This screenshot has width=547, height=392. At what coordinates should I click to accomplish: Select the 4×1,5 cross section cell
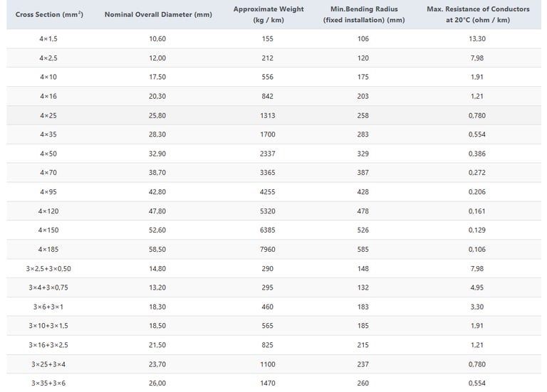click(x=48, y=38)
